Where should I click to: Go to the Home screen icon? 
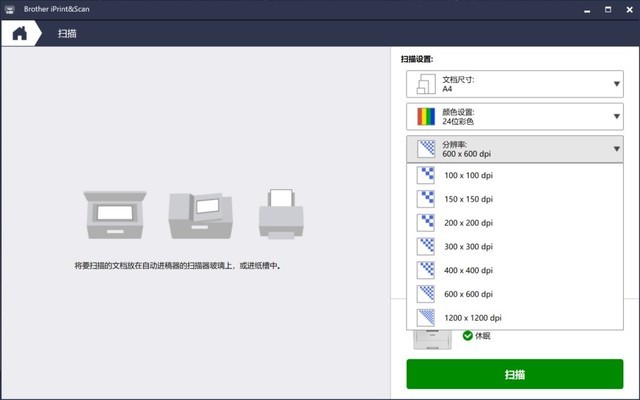pos(19,33)
